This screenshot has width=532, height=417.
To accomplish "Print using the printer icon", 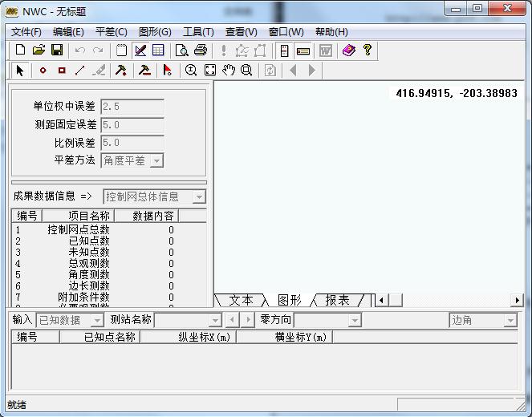I will point(201,51).
